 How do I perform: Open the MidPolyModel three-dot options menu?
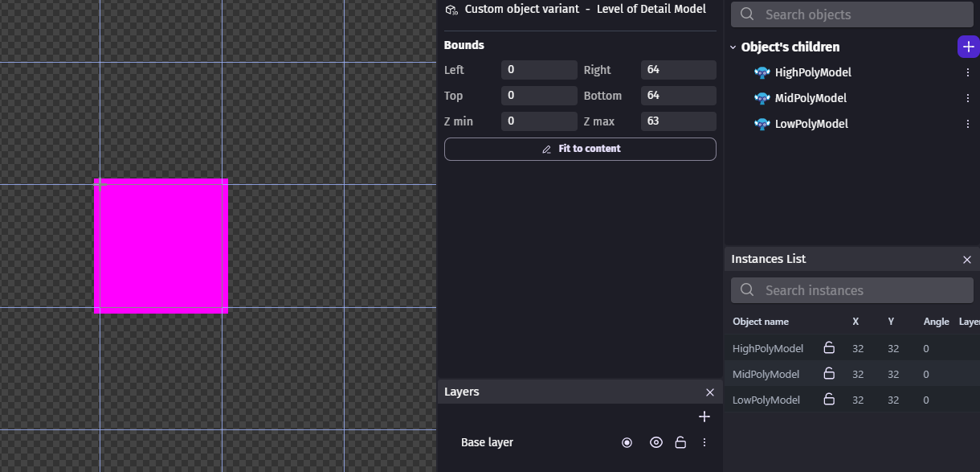[967, 98]
